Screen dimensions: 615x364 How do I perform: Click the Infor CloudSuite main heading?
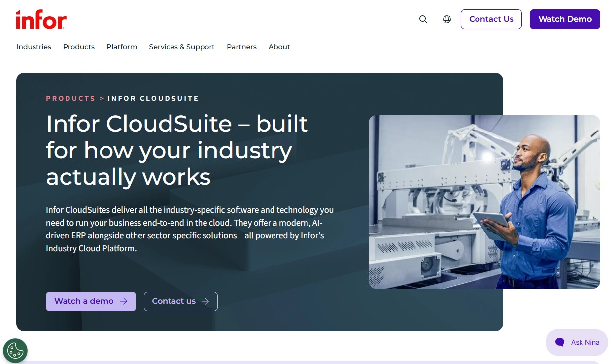point(177,150)
